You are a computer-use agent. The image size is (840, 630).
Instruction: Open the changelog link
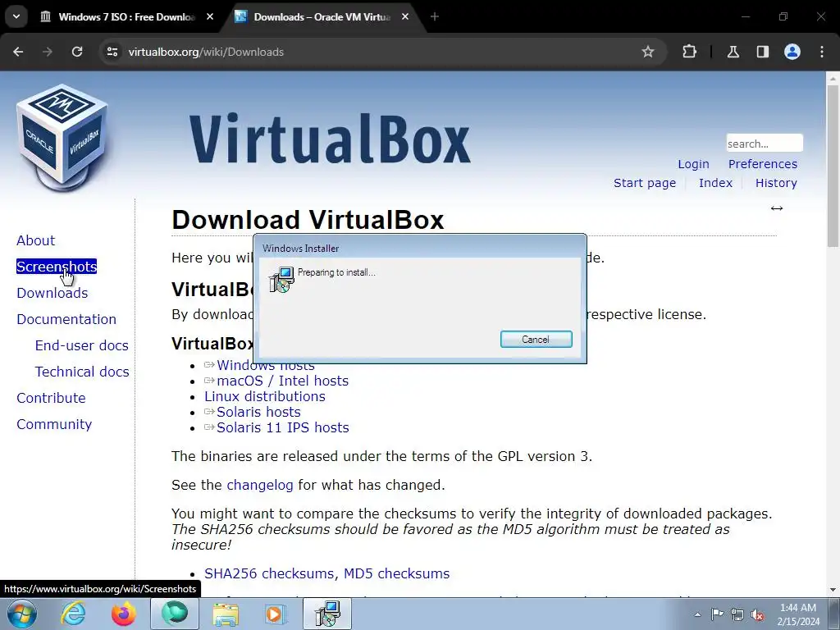click(260, 486)
